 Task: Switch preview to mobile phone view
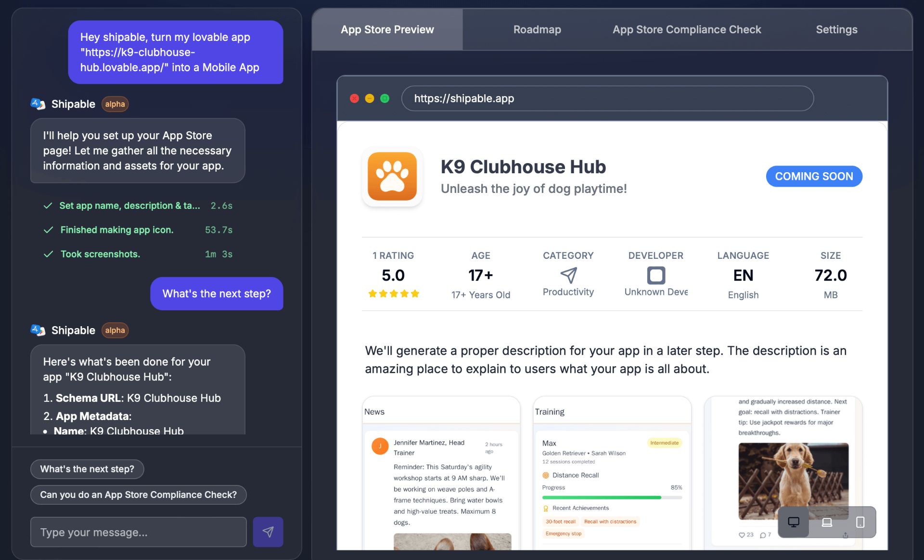pos(860,522)
